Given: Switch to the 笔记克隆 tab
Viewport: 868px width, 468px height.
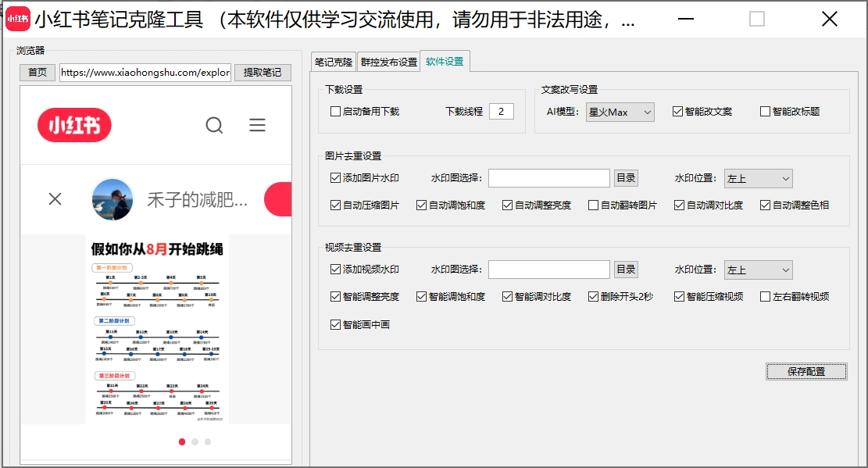Looking at the screenshot, I should [333, 60].
